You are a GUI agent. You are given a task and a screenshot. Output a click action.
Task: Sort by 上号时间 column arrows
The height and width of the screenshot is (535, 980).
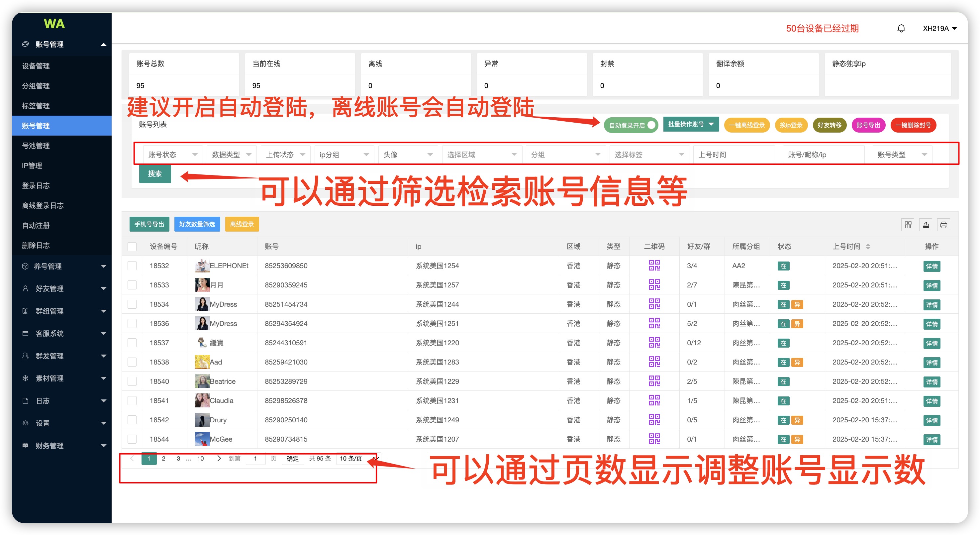tap(868, 247)
